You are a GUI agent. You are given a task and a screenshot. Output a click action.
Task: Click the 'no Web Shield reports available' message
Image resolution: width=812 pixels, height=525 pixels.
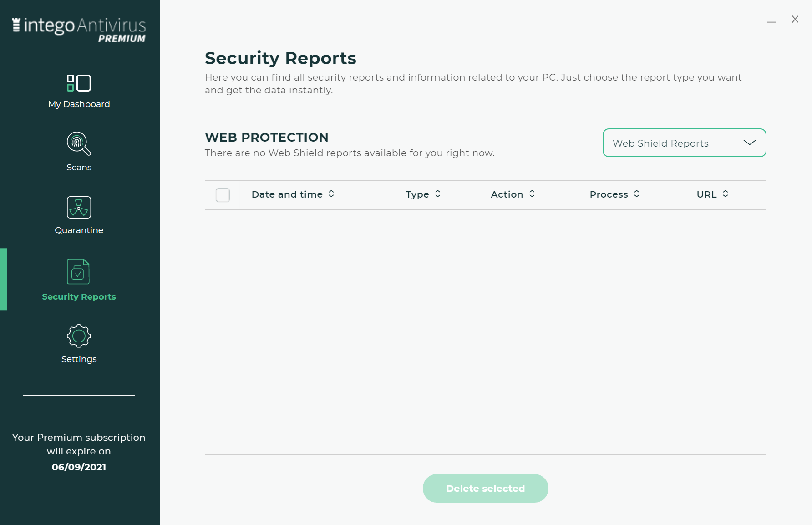coord(350,153)
